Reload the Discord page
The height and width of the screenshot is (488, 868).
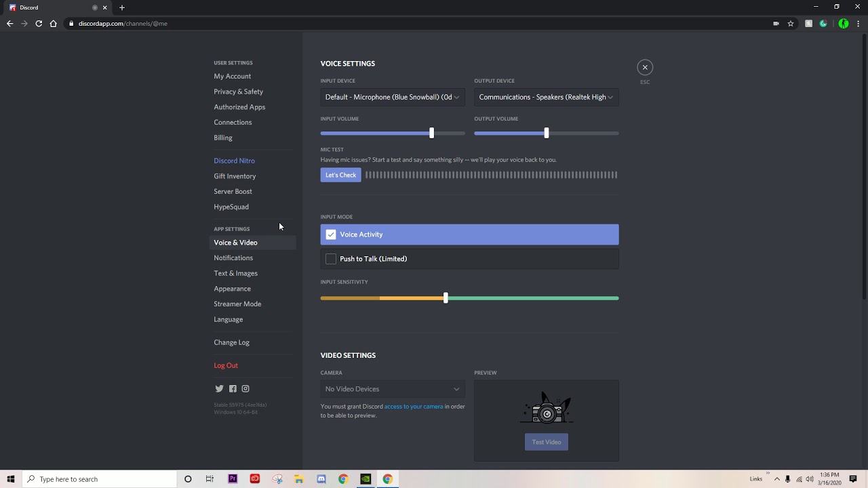(x=39, y=23)
